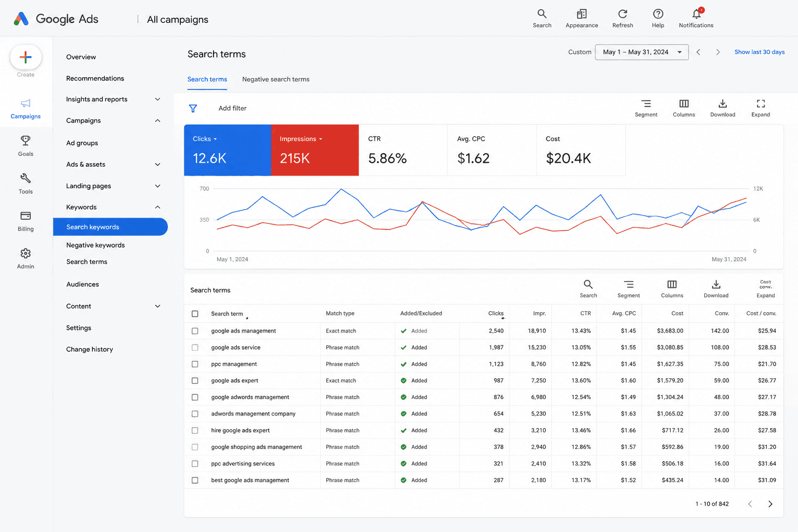Modify columns of search terms table
This screenshot has height=532, width=798.
tap(672, 289)
